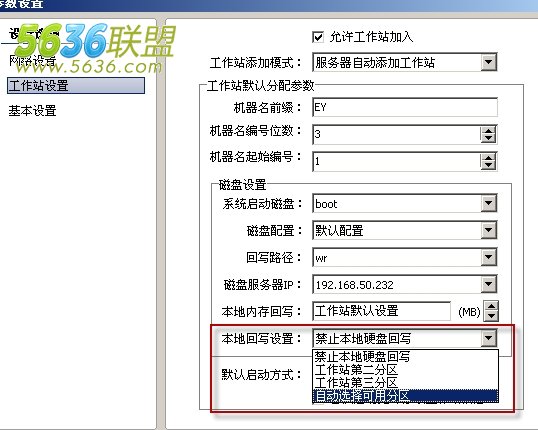Increase 机器名起始编号 with up arrow
538x430 pixels.
pos(488,158)
